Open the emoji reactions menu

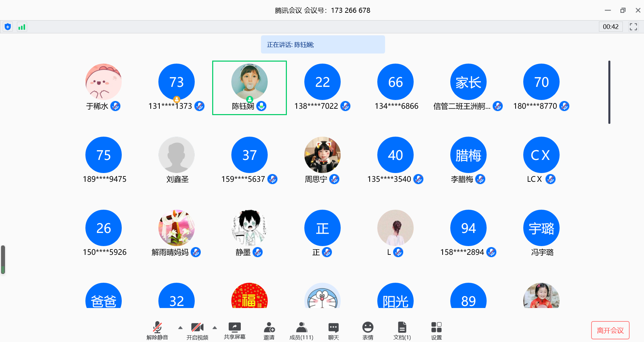(x=368, y=331)
